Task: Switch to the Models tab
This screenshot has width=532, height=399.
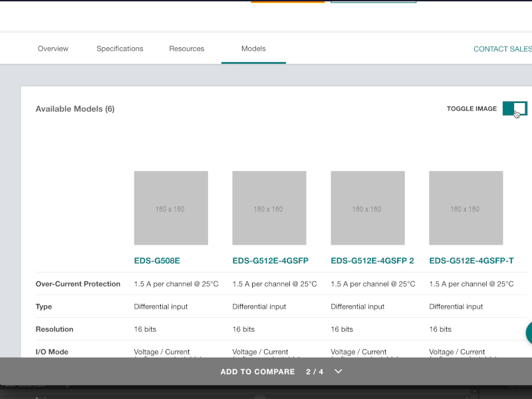Action: (x=253, y=48)
